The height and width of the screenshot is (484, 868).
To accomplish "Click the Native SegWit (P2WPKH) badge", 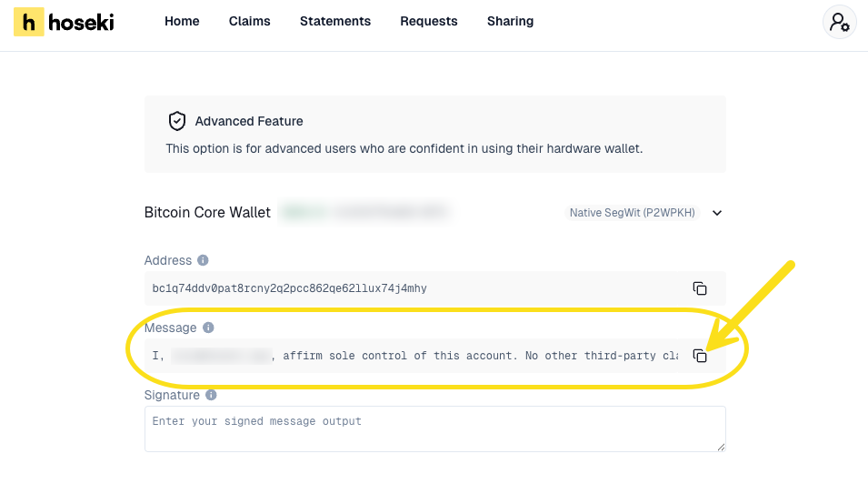I will pyautogui.click(x=632, y=213).
